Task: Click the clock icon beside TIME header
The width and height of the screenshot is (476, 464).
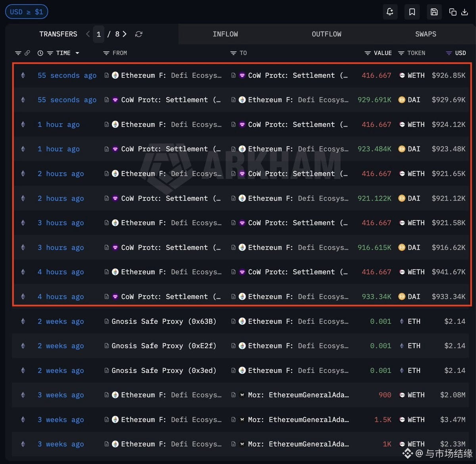Action: (x=40, y=53)
